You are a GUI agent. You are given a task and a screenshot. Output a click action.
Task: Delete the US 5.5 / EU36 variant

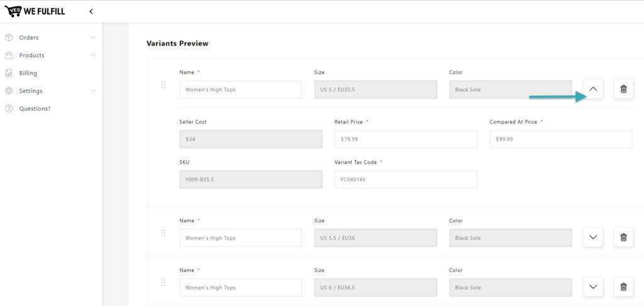click(623, 237)
